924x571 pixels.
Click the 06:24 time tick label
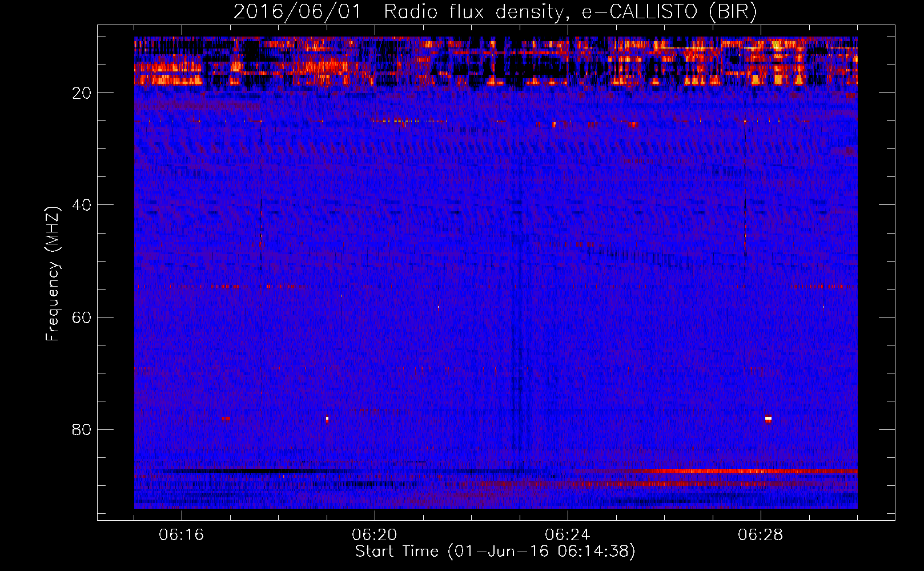(568, 535)
